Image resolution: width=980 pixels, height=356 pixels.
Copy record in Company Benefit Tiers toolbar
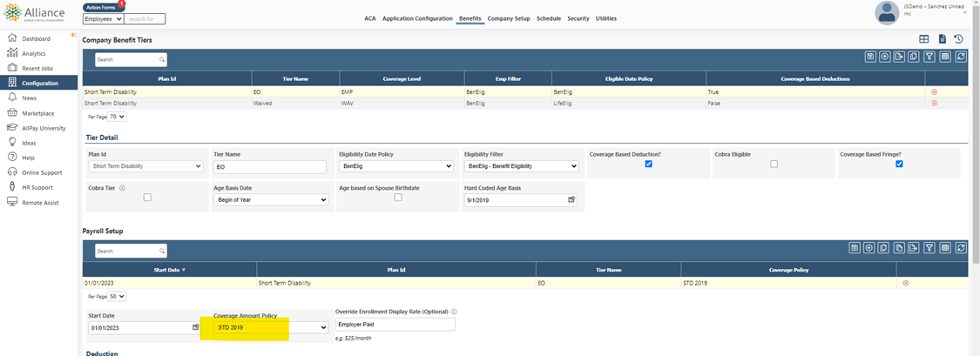(914, 57)
